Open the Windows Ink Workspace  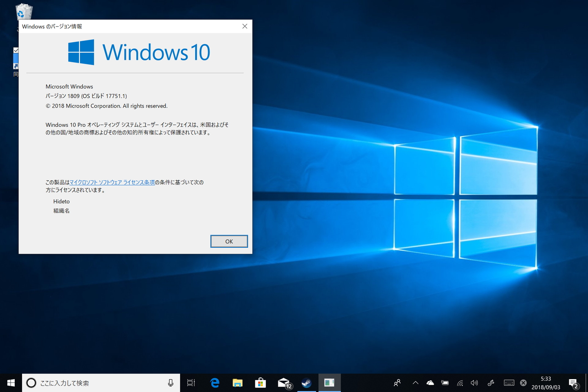[491, 382]
